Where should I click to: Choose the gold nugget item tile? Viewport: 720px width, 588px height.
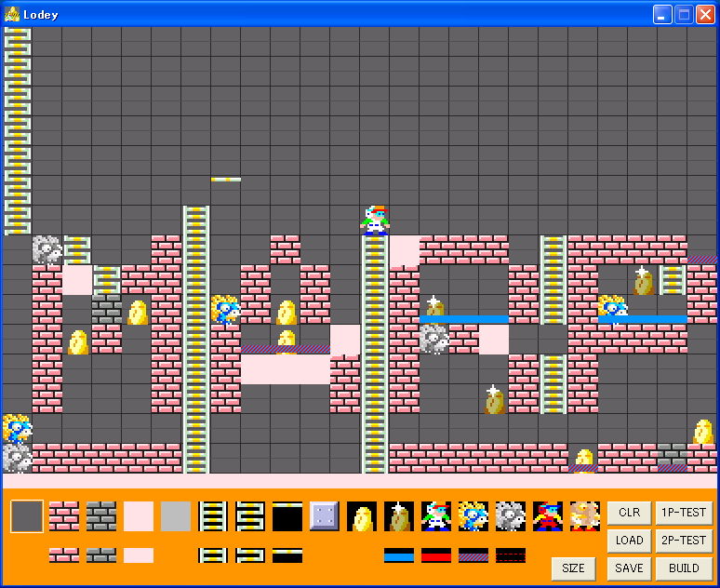(x=362, y=516)
